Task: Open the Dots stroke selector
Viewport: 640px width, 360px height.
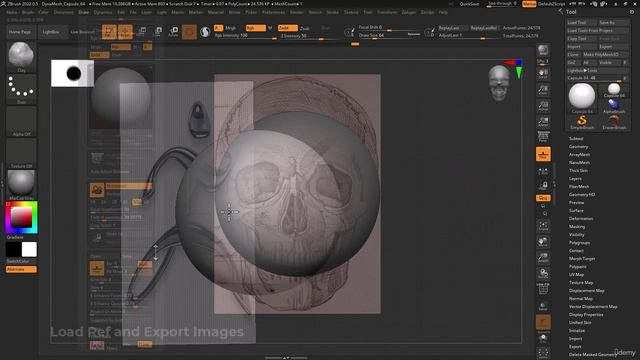Action: pos(21,89)
